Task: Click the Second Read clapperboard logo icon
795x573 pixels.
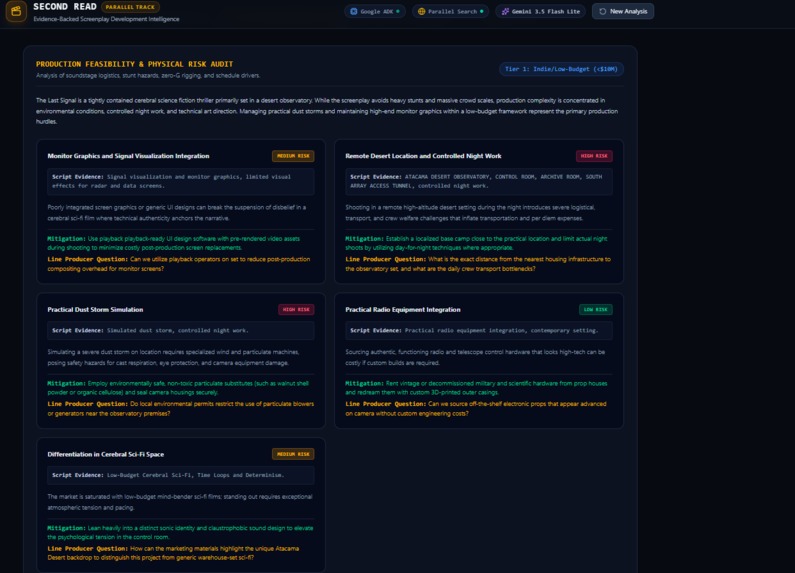Action: coord(16,11)
